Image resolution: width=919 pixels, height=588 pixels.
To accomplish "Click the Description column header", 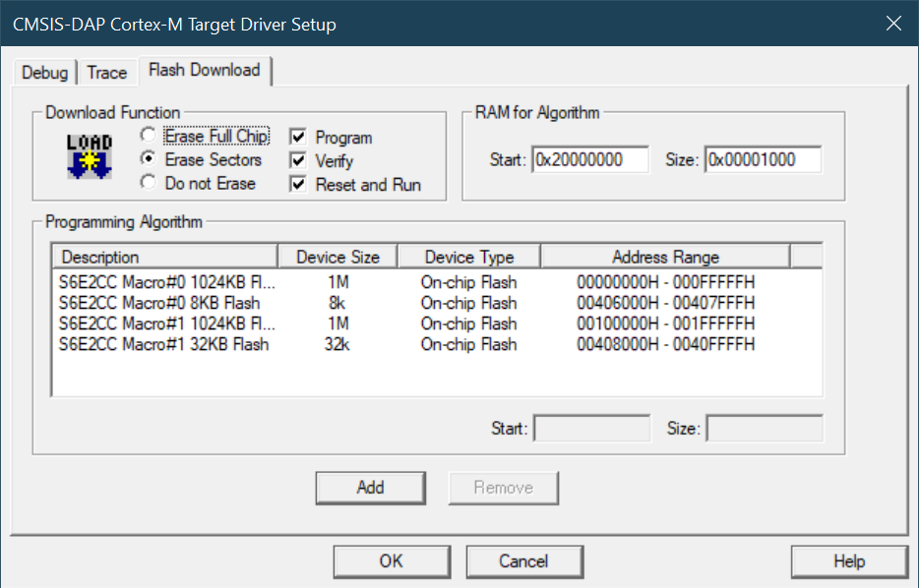I will click(x=165, y=257).
